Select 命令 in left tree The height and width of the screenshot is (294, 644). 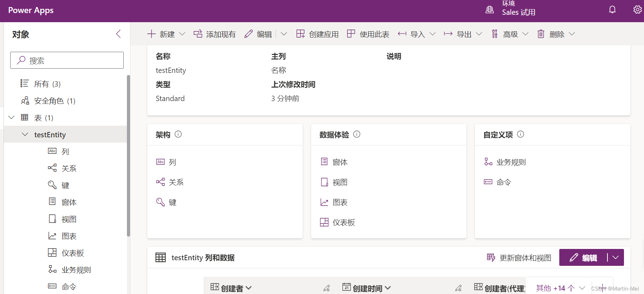point(65,286)
